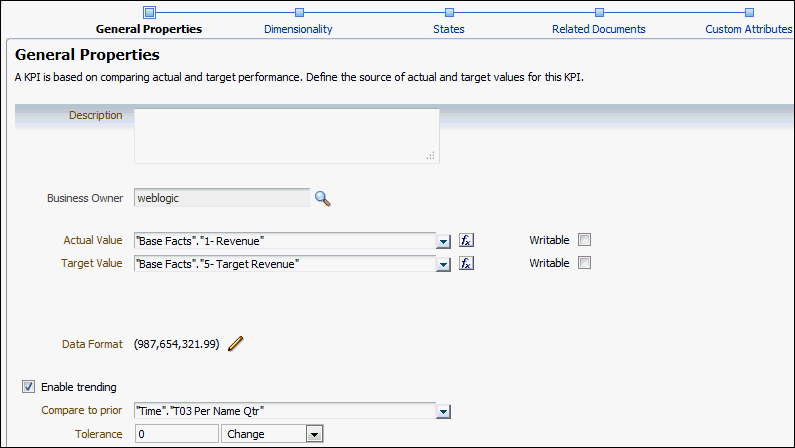This screenshot has width=795, height=448.
Task: Click inside the Description text area
Action: [x=286, y=135]
